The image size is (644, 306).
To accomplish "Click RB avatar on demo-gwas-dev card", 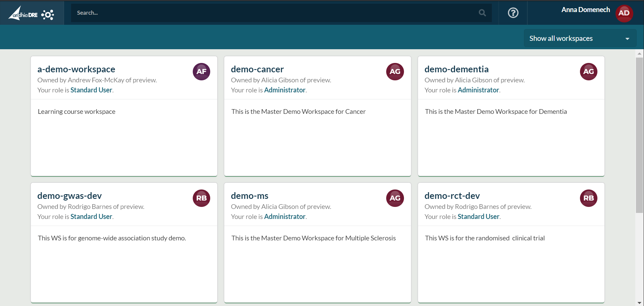I will [201, 198].
